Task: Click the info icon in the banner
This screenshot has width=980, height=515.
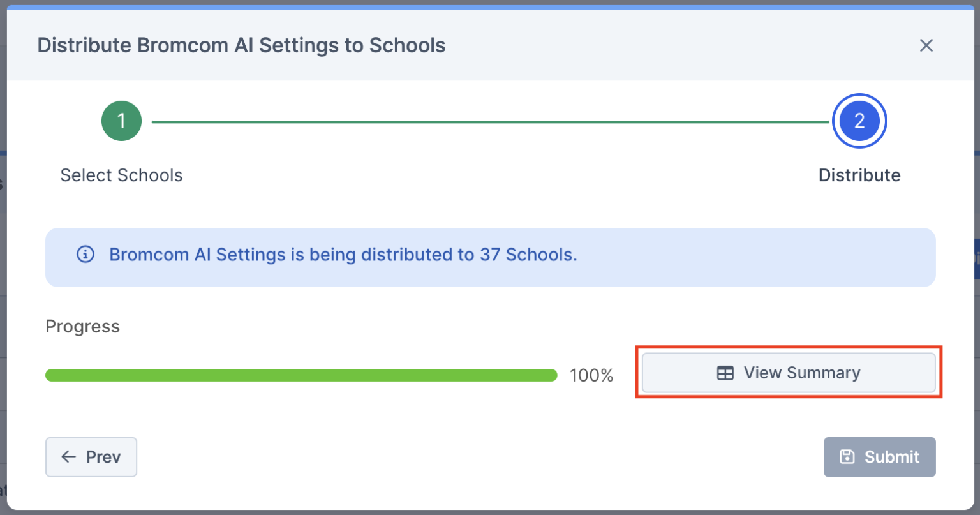Action: pos(85,255)
